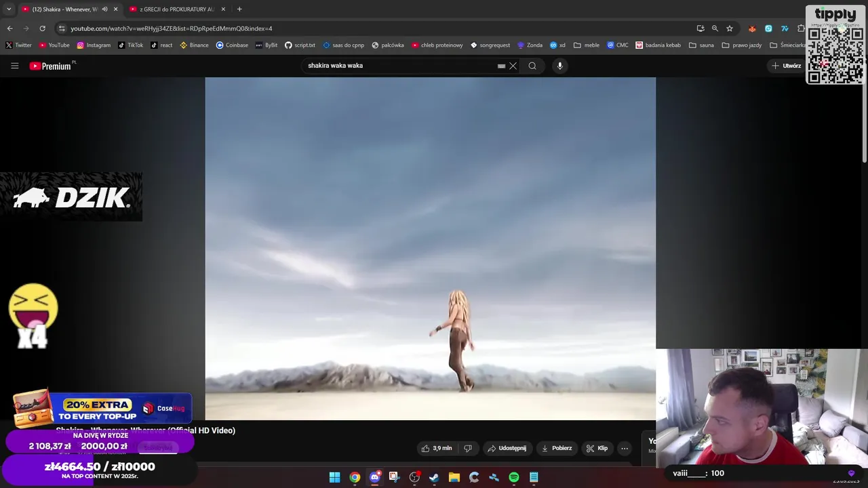Open script.txt GitHub bookmark
The image size is (868, 488).
pos(300,45)
